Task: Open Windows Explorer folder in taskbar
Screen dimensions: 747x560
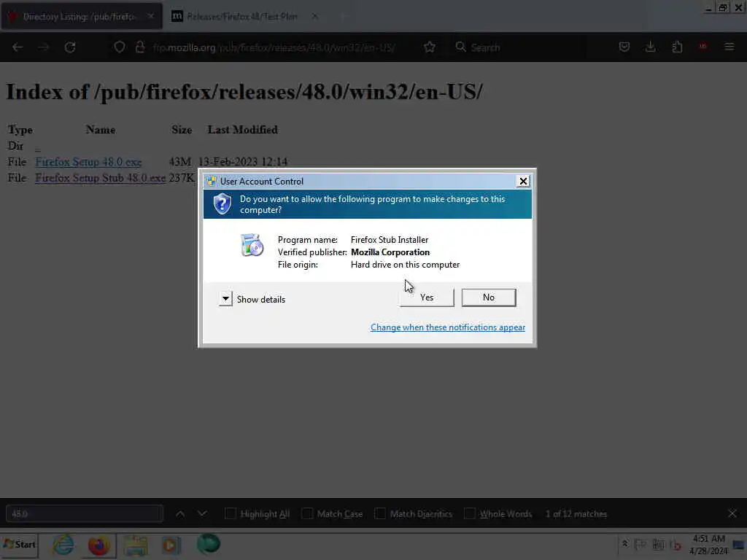Action: click(136, 545)
